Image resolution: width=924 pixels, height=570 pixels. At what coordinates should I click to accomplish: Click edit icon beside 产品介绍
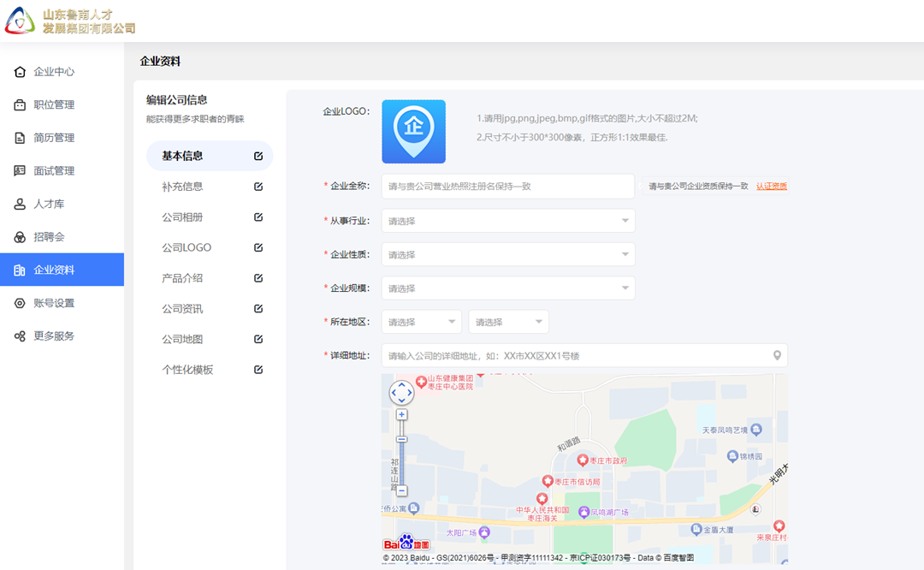click(x=258, y=277)
